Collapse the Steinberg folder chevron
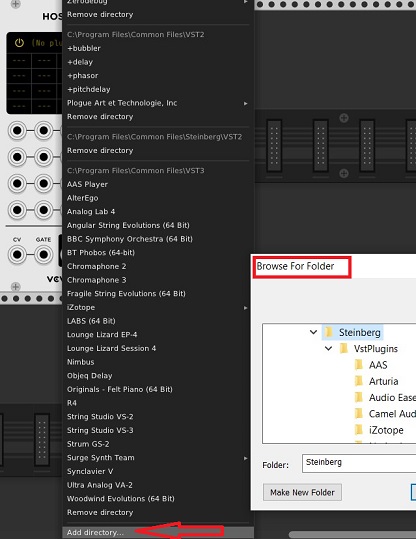This screenshot has height=539, width=416. click(x=313, y=332)
